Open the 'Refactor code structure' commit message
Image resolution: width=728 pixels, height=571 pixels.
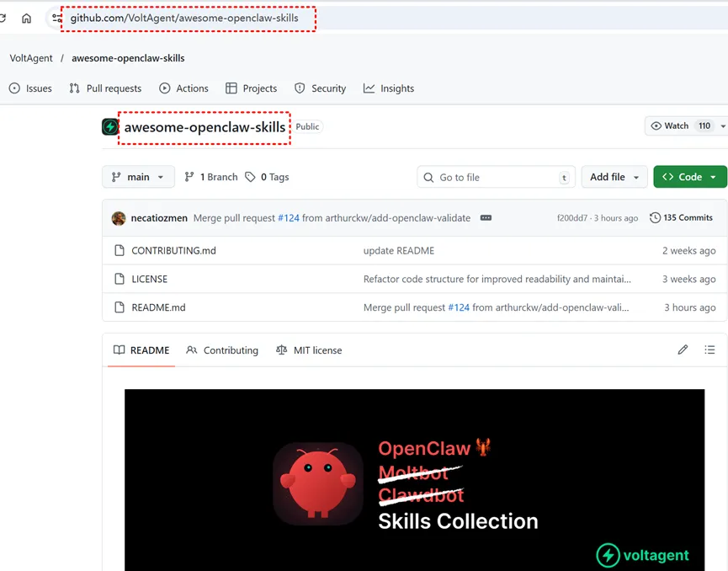click(497, 279)
